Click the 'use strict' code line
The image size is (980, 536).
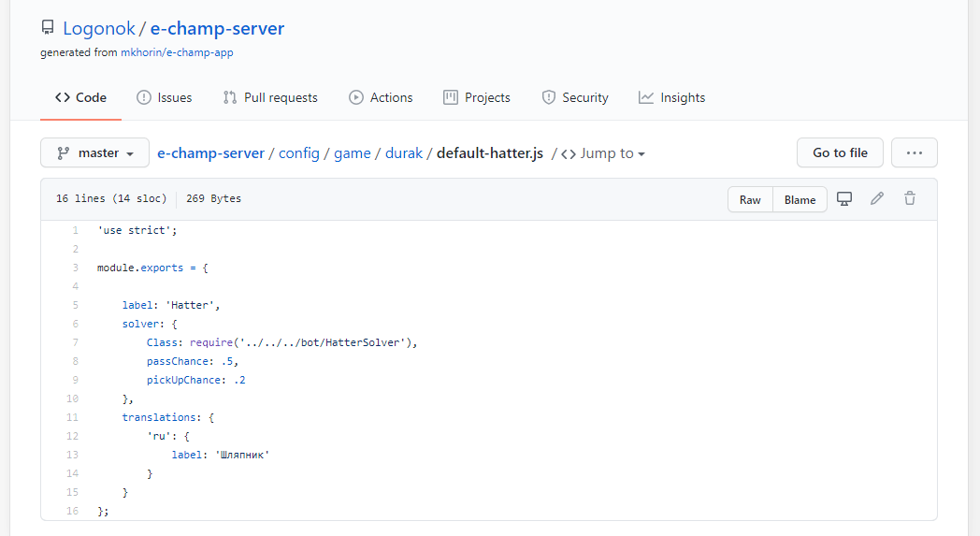[137, 230]
